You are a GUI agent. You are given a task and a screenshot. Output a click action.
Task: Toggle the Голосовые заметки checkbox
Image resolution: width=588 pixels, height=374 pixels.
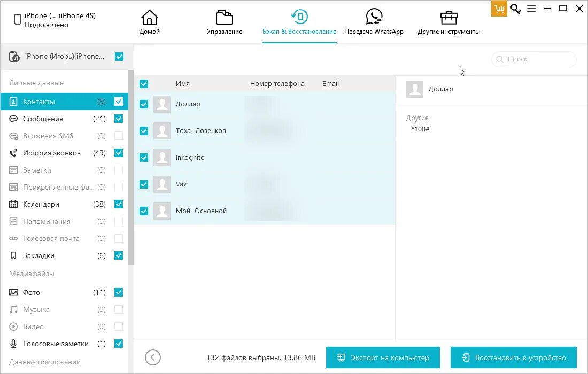pos(119,344)
